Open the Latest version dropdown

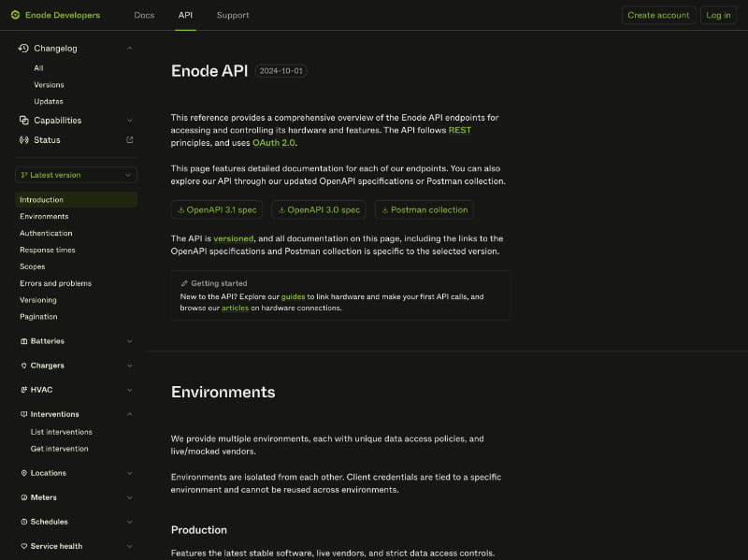pos(76,175)
